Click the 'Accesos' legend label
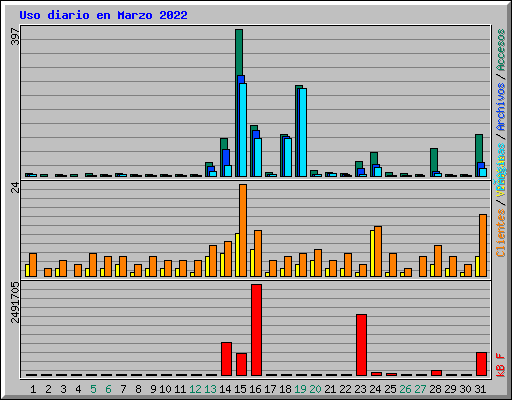 tap(501, 50)
